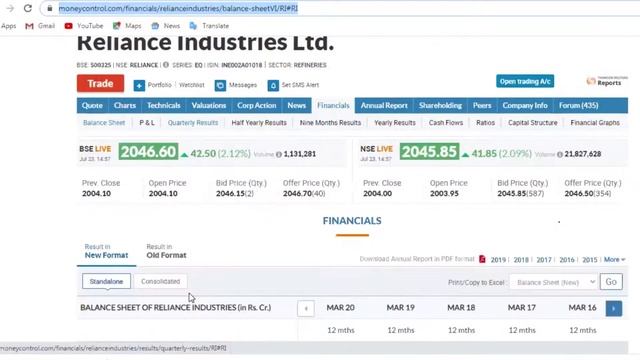The height and width of the screenshot is (360, 640).
Task: Open YouTube bookmark
Action: [84, 26]
